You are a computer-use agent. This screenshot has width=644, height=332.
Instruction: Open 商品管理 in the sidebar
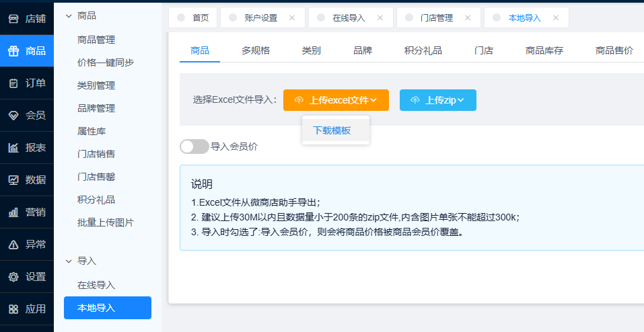96,40
